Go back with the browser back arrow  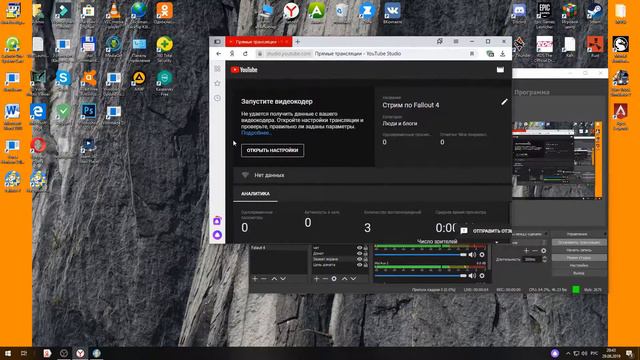[219, 53]
